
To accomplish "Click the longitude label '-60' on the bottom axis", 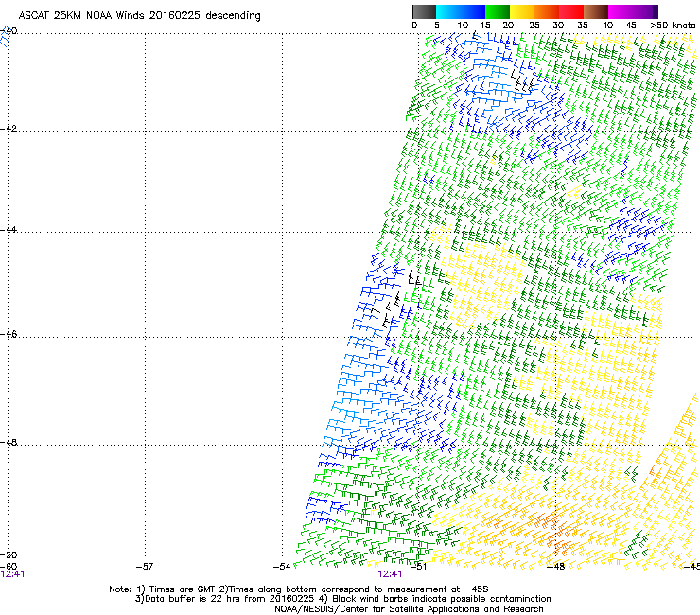I will [9, 567].
